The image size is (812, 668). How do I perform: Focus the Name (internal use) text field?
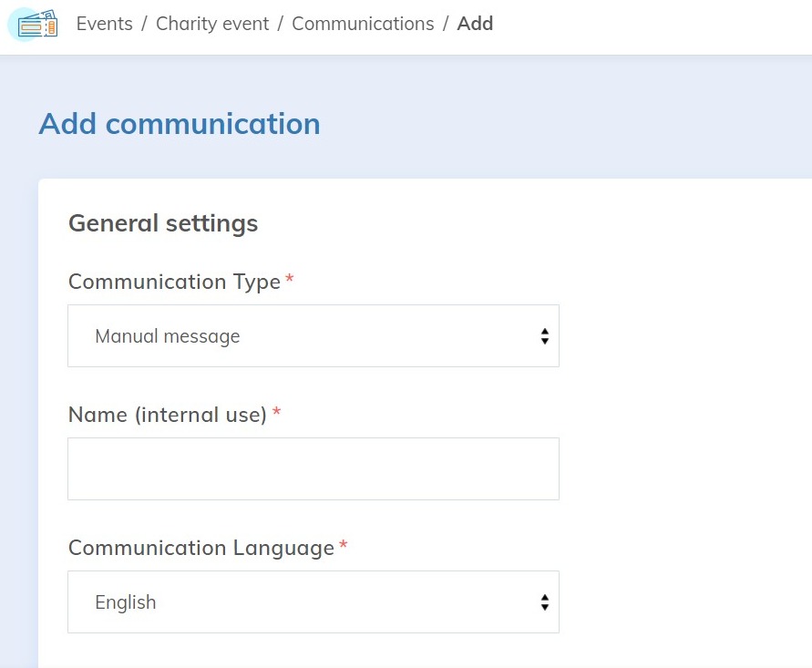coord(313,468)
